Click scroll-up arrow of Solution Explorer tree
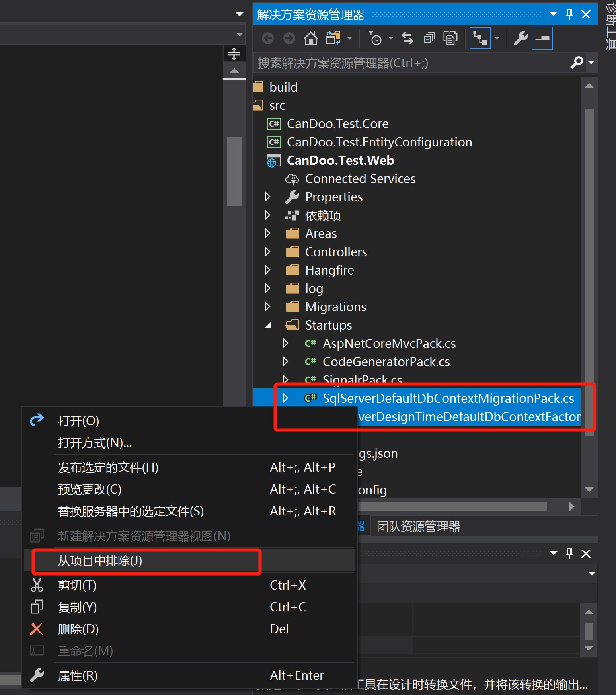 point(589,86)
